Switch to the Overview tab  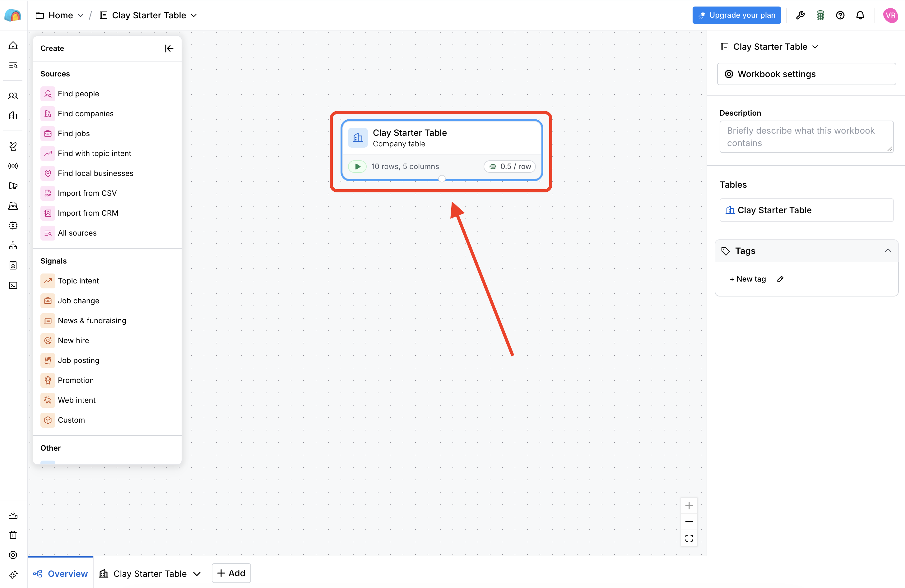60,574
